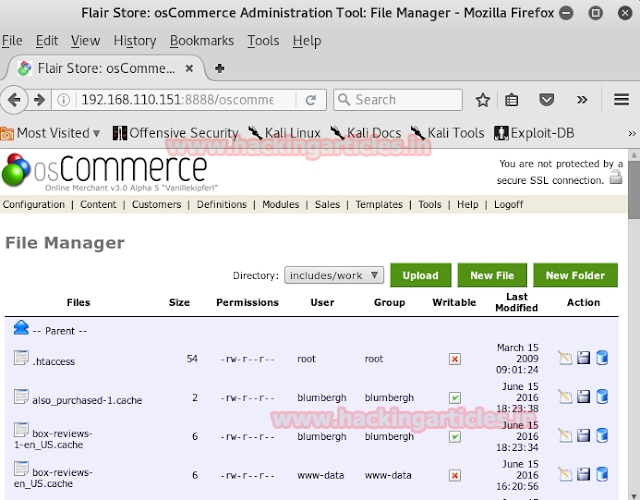640x500 pixels.
Task: Open the View menu
Action: 85,41
